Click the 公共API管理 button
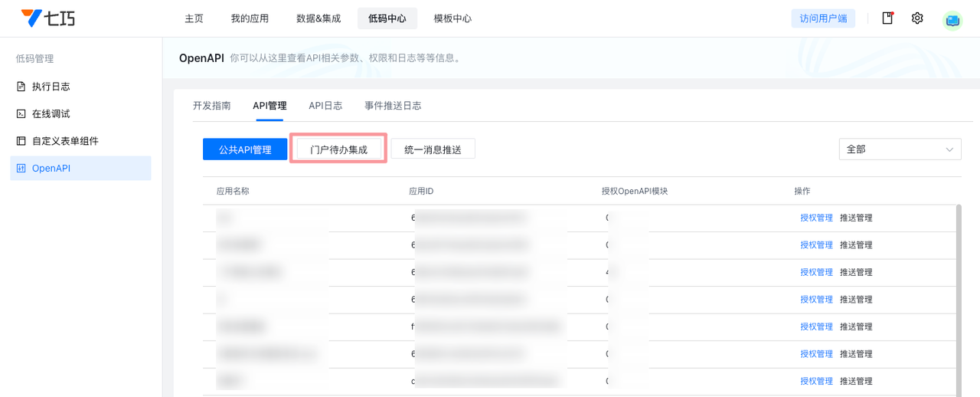The image size is (980, 397). coord(245,149)
